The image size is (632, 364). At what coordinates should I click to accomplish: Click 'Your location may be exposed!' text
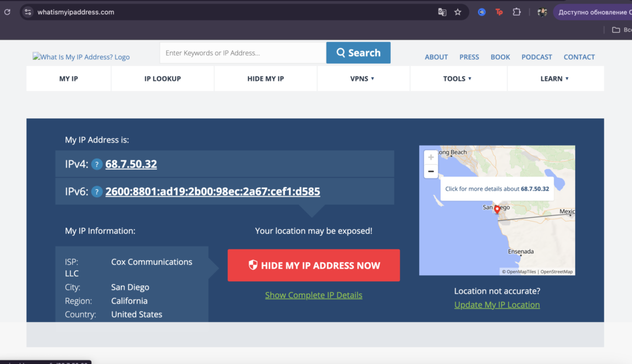(314, 231)
